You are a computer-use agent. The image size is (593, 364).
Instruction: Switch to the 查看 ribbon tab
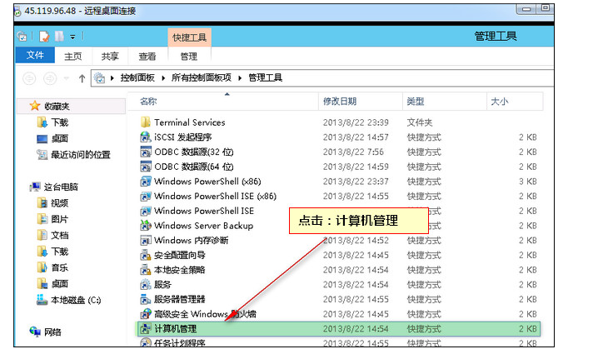(147, 57)
